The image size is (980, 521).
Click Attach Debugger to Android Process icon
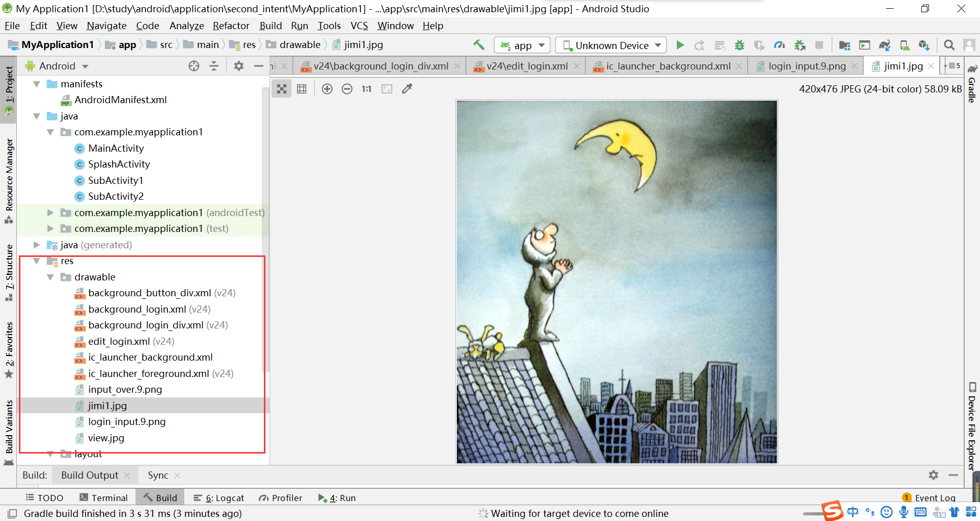pyautogui.click(x=800, y=45)
